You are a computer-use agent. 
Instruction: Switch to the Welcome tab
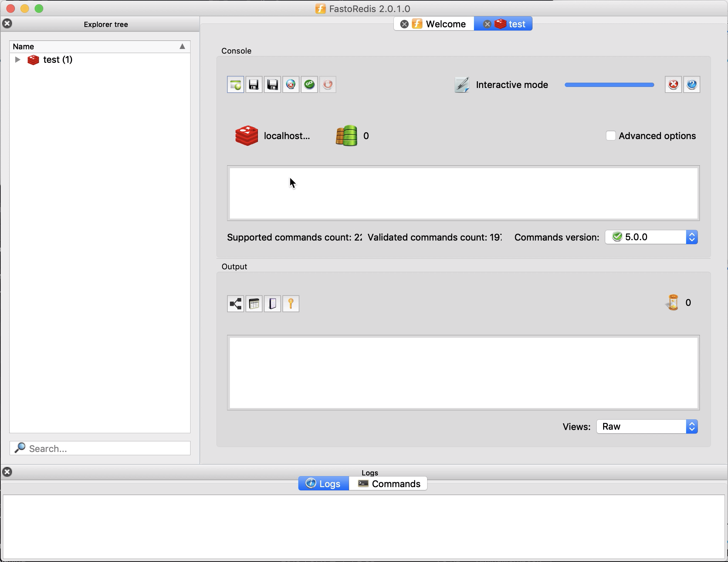click(434, 24)
